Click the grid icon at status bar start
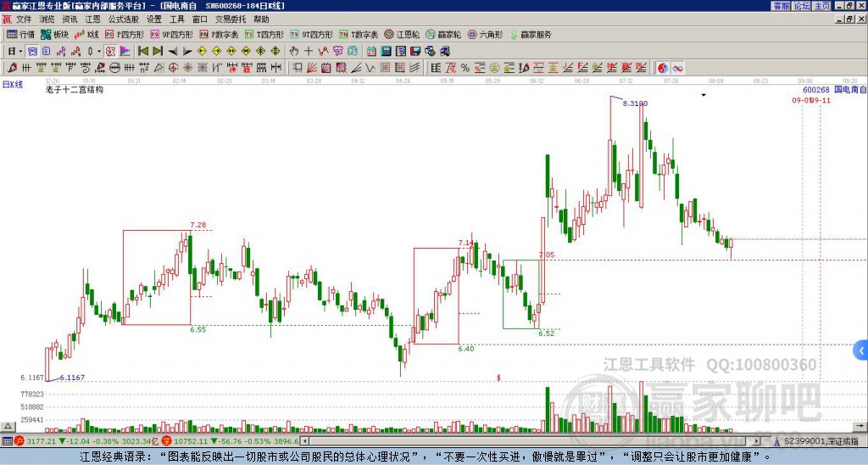 7,441
